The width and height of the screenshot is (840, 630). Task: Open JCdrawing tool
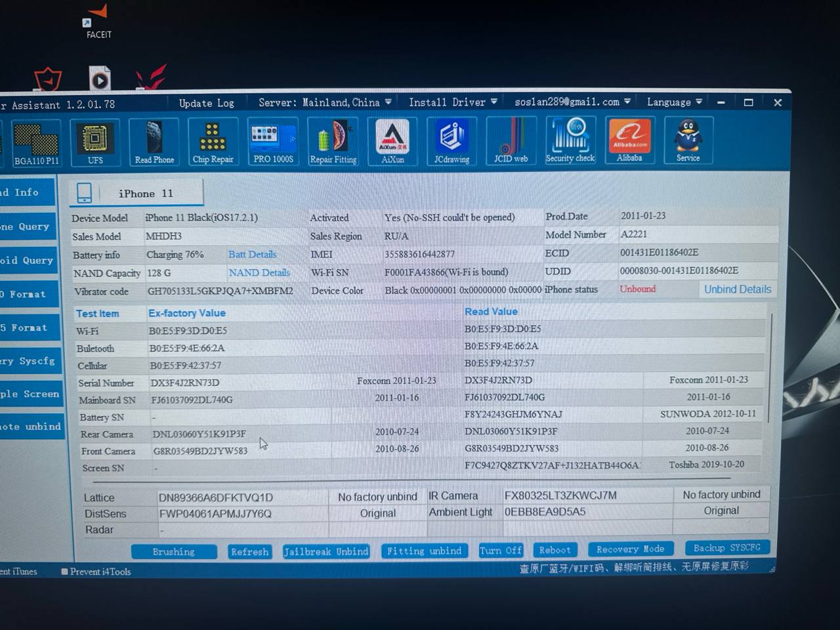pos(451,140)
